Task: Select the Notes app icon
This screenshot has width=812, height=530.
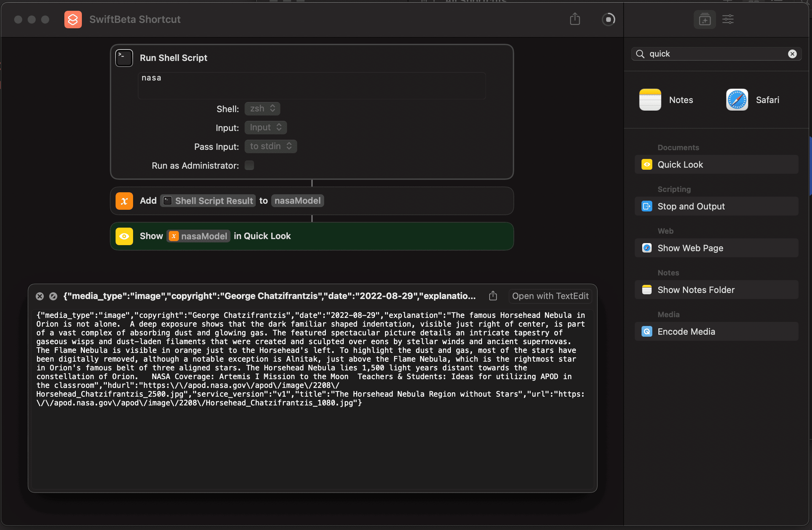Action: pos(650,100)
